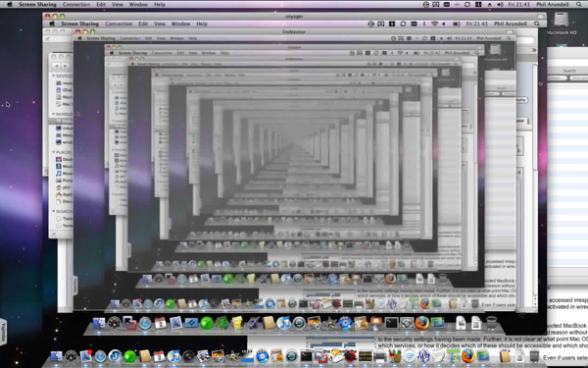Open the Apple menu in top menu bar
The image size is (588, 368).
[10, 4]
